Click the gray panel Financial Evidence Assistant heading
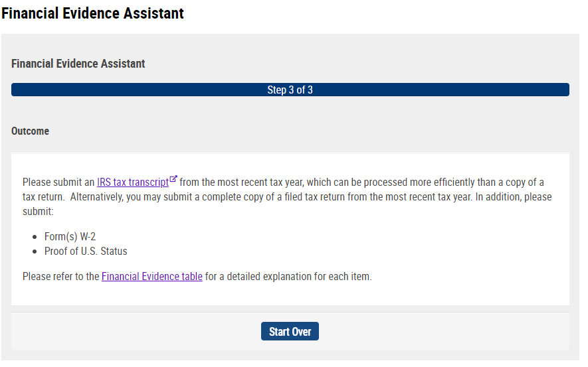588x367 pixels. pyautogui.click(x=78, y=64)
